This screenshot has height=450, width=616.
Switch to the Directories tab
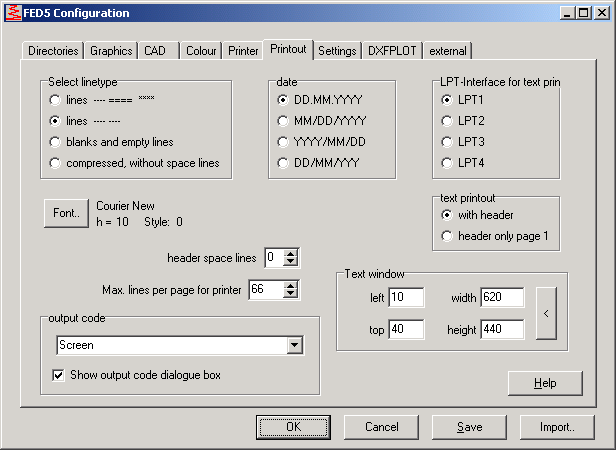pos(52,51)
